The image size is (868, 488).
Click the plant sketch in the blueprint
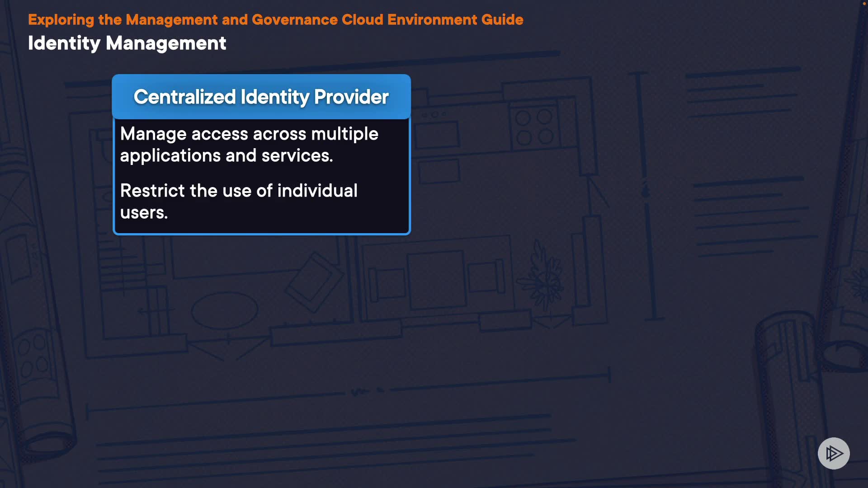click(x=544, y=283)
